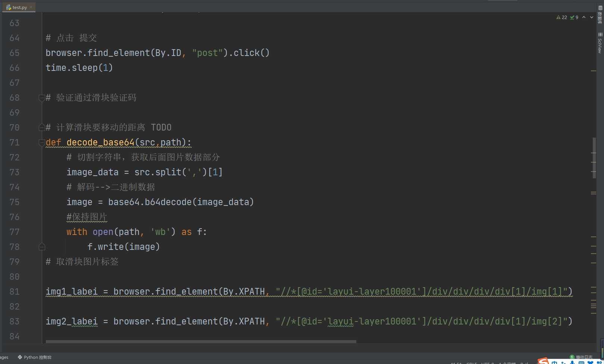Click line number 71 in the gutter
Screen dimensions: 604x364
click(15, 142)
